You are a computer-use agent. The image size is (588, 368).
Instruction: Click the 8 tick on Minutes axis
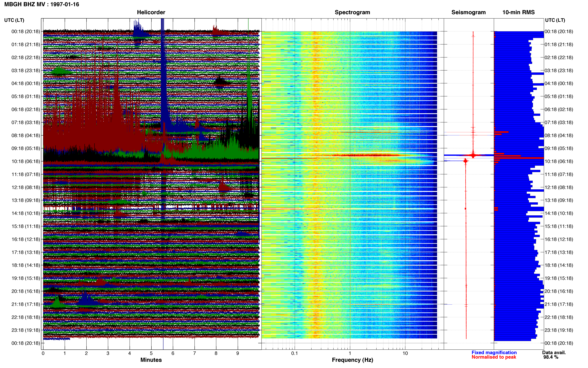tap(216, 353)
